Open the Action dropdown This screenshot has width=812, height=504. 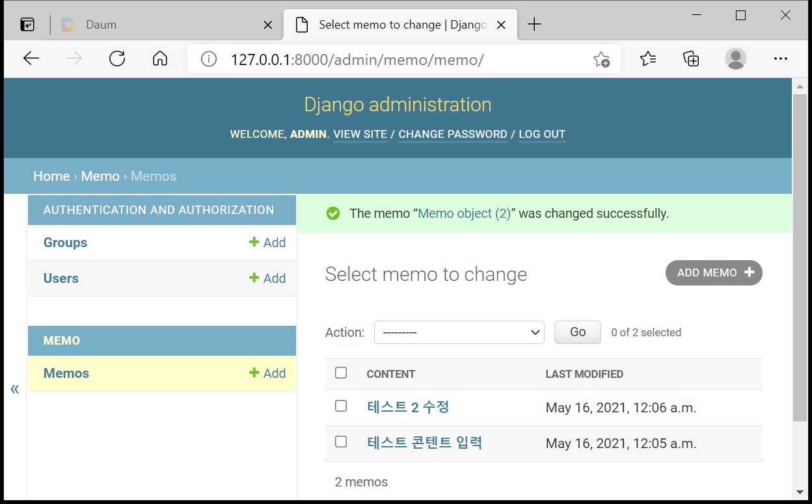459,332
